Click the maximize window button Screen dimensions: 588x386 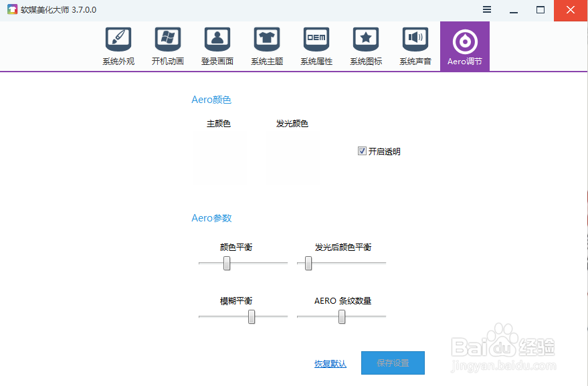(x=540, y=9)
